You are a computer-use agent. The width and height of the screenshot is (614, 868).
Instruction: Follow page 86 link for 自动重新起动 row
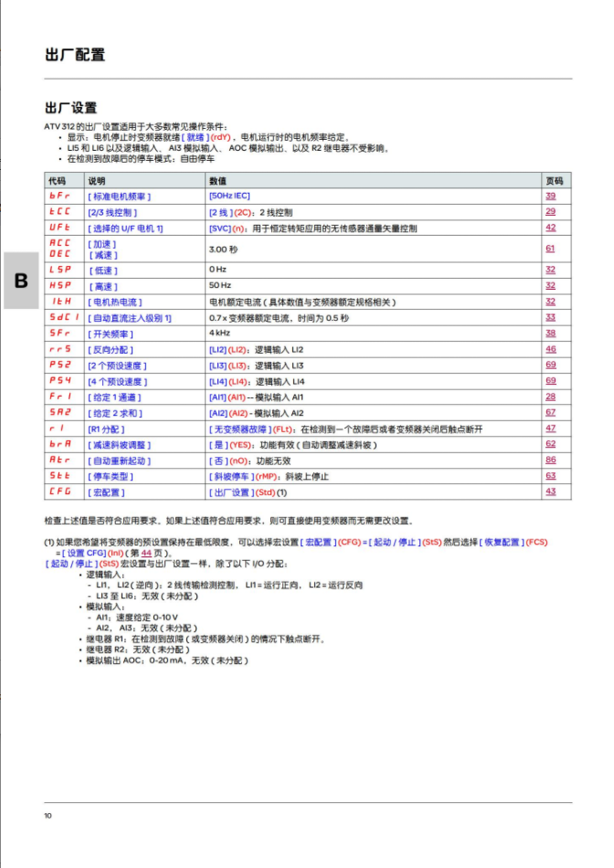550,460
